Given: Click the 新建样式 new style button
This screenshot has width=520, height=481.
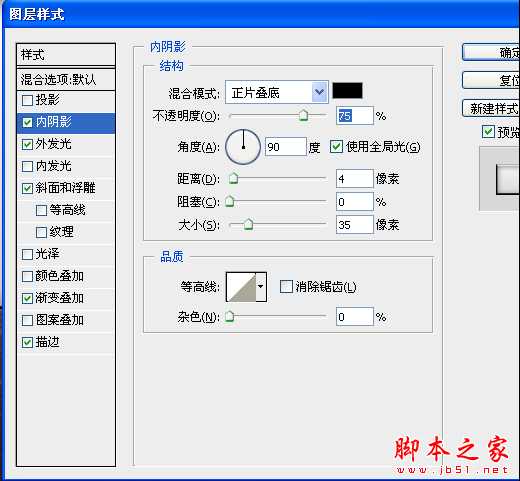Looking at the screenshot, I should click(491, 108).
